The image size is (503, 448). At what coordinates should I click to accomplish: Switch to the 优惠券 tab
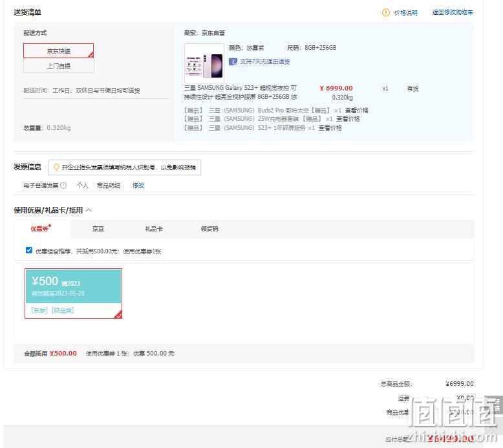[x=42, y=229]
